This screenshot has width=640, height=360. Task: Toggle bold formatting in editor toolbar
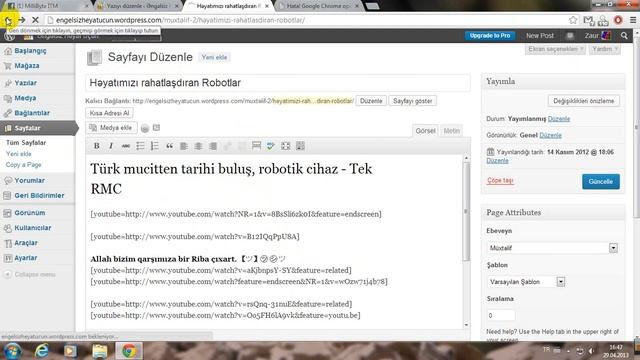97,146
